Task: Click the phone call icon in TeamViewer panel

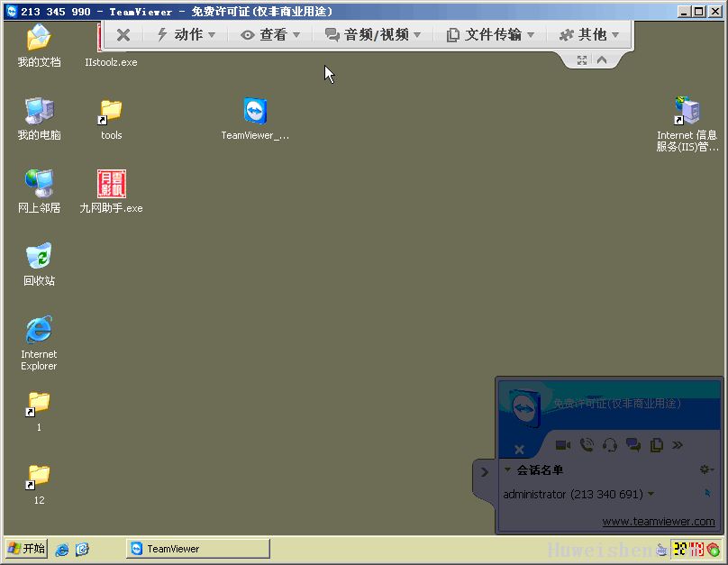Action: click(x=587, y=445)
